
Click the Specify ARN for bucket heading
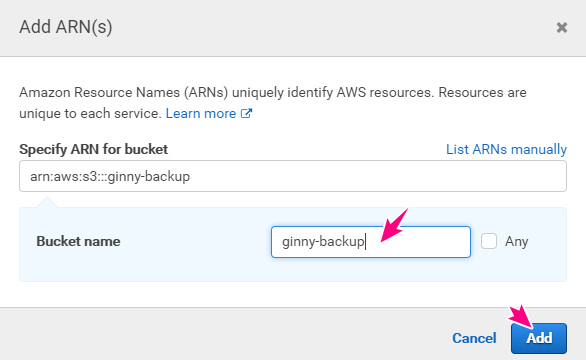tap(93, 149)
